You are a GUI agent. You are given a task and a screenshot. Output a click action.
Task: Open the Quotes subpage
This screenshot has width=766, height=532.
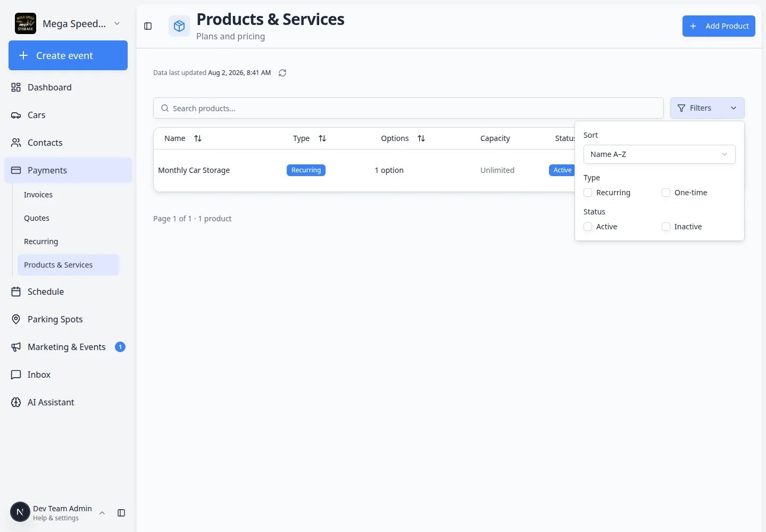pyautogui.click(x=68, y=218)
